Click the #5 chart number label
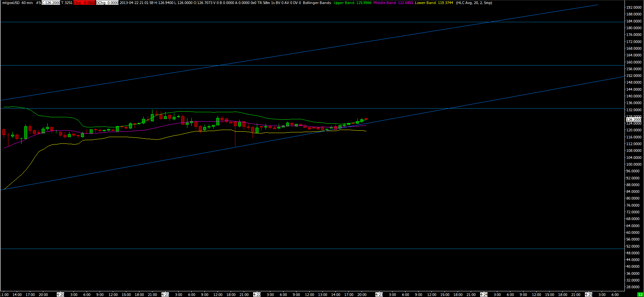644x297 pixels. point(38,3)
